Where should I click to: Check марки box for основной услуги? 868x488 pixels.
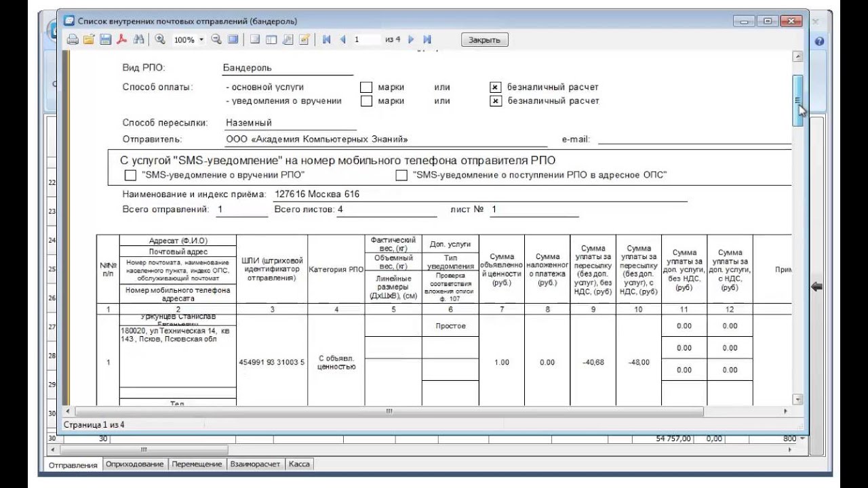coord(366,87)
